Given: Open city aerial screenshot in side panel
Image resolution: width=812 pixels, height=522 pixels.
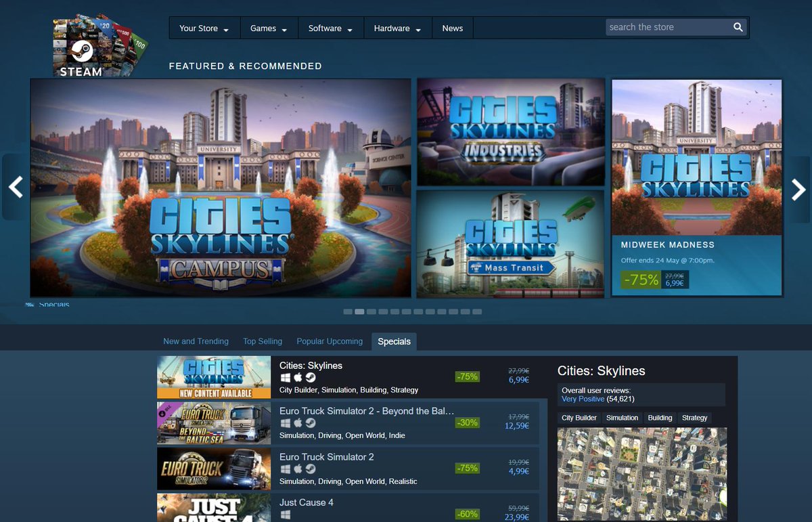Looking at the screenshot, I should (x=642, y=475).
